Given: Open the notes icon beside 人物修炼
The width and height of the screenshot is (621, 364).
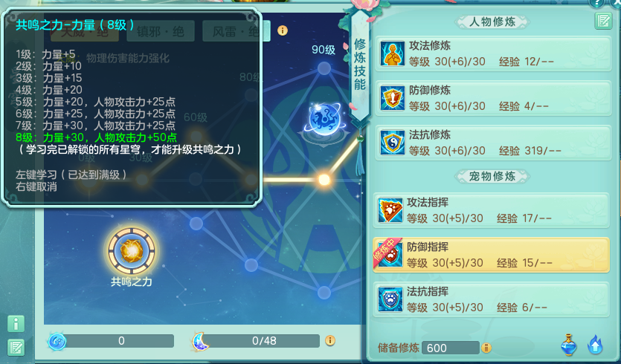Looking at the screenshot, I should pos(603,21).
